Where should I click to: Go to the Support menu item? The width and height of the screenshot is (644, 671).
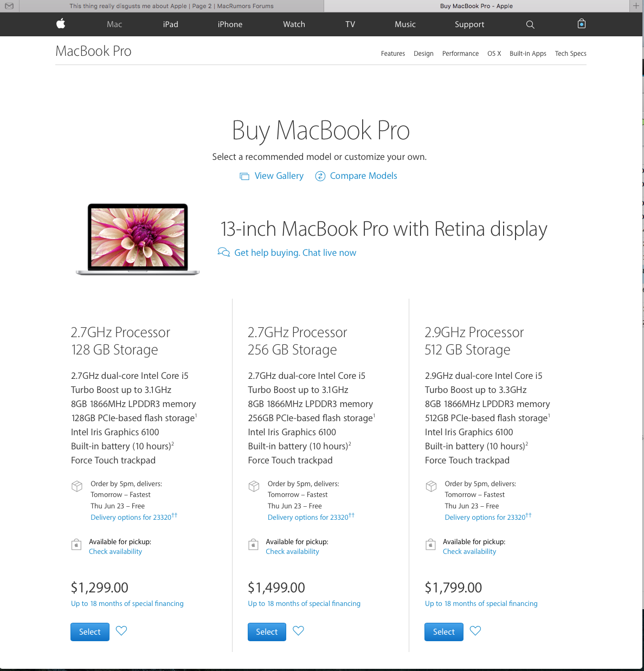(x=469, y=24)
